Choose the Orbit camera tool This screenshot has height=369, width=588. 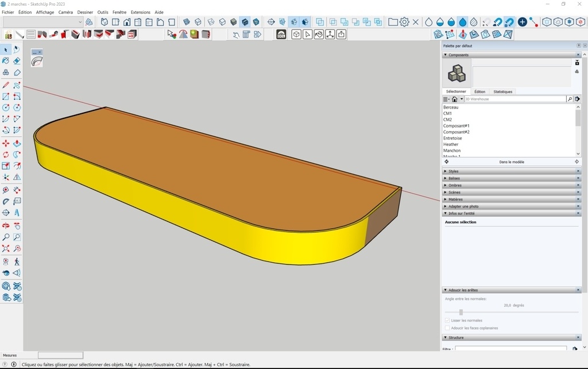6,225
